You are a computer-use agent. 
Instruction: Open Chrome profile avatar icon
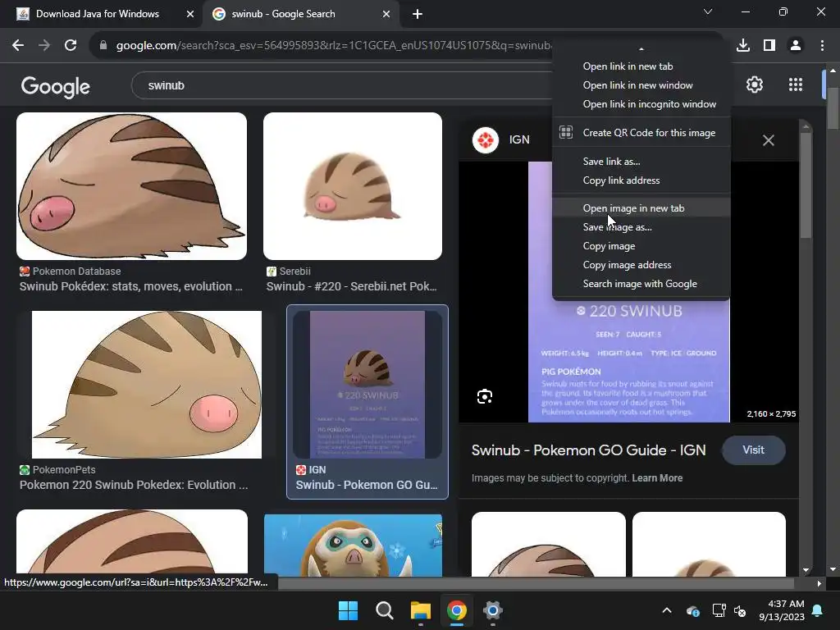pyautogui.click(x=796, y=46)
